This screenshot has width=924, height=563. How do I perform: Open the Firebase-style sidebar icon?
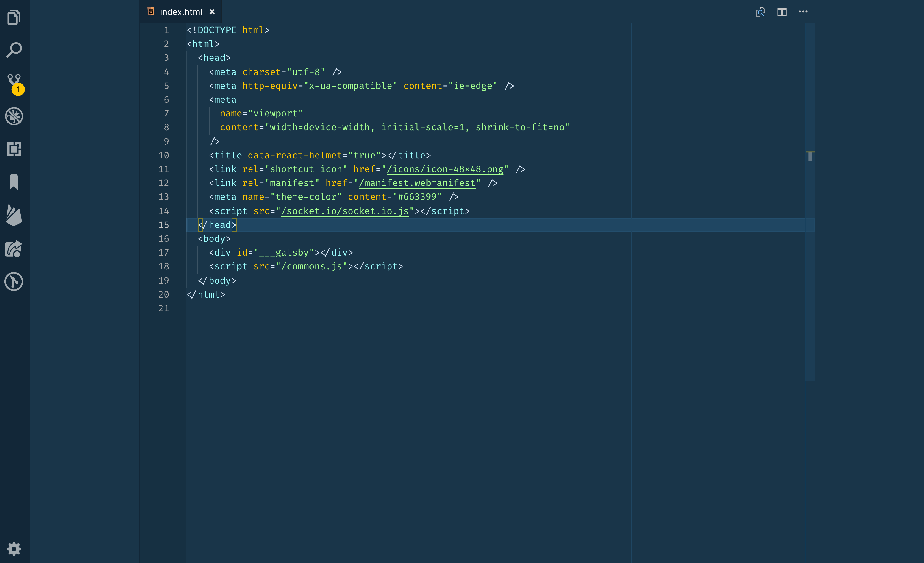coord(14,216)
